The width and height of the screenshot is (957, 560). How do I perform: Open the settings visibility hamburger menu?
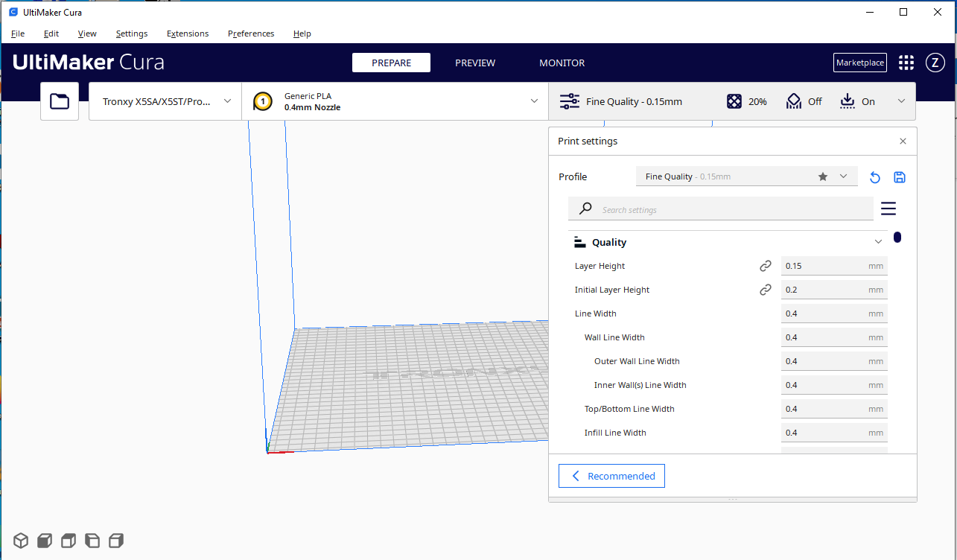888,209
